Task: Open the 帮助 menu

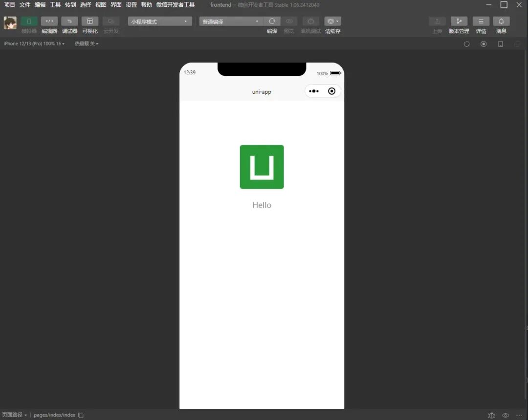Action: [147, 5]
